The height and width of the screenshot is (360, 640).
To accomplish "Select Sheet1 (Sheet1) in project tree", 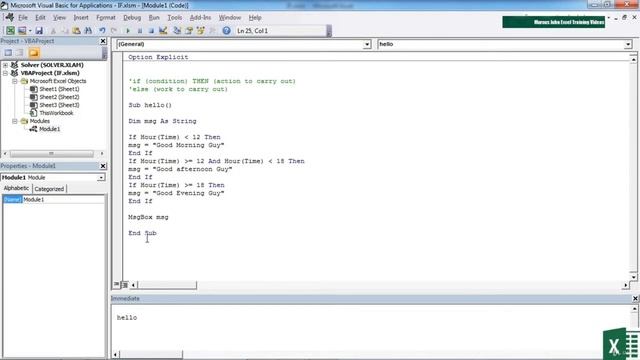I will tap(59, 89).
